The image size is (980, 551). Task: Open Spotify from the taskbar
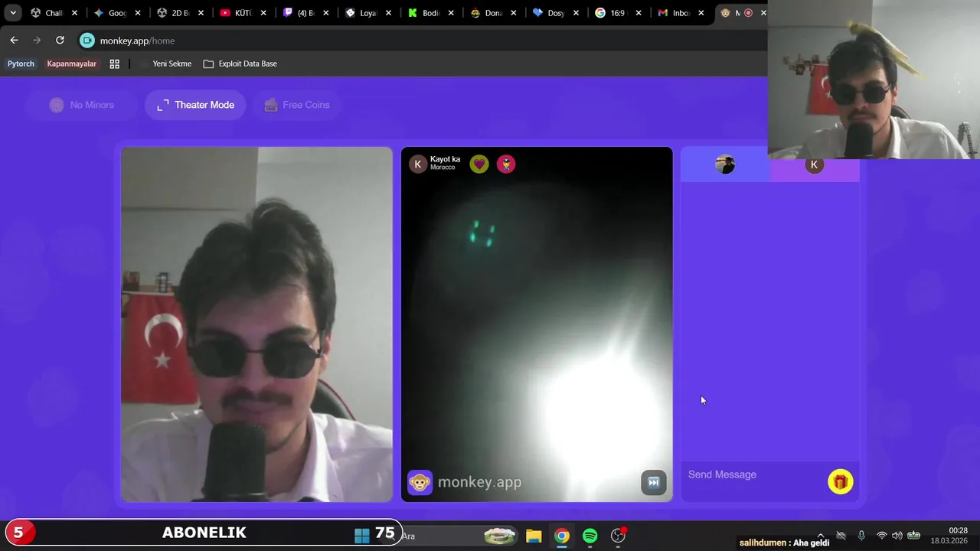590,536
